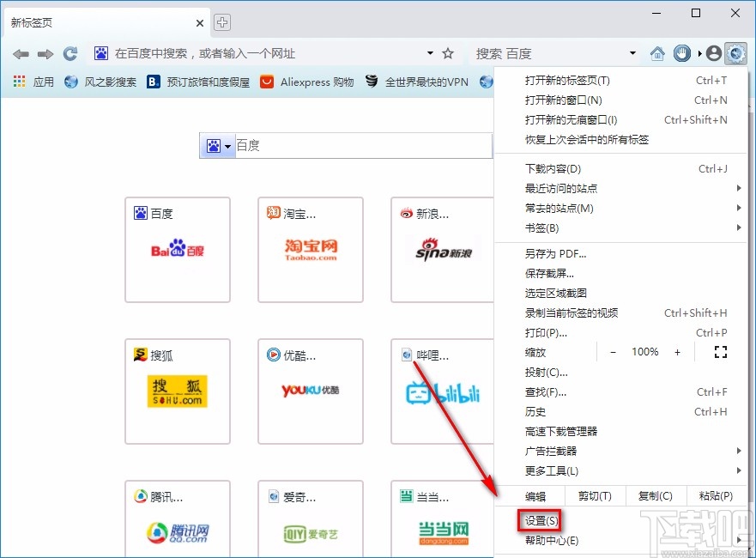Click the 搜索 百度 toolbar search box
Image resolution: width=756 pixels, height=558 pixels.
pos(550,53)
